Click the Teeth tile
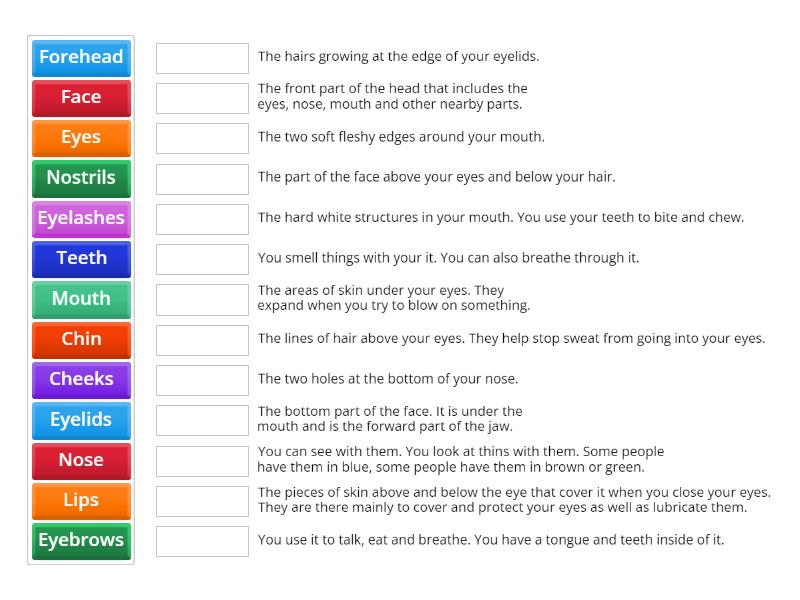Viewport: 800px width, 600px height. (x=80, y=259)
